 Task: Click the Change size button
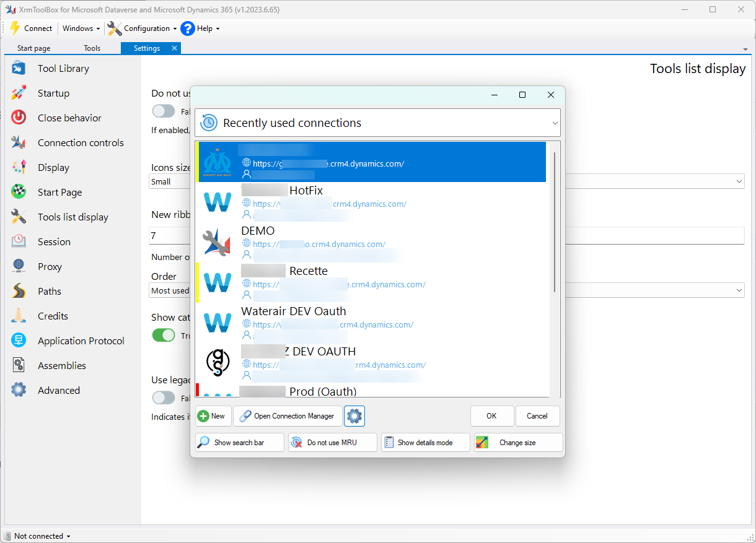[x=519, y=443]
